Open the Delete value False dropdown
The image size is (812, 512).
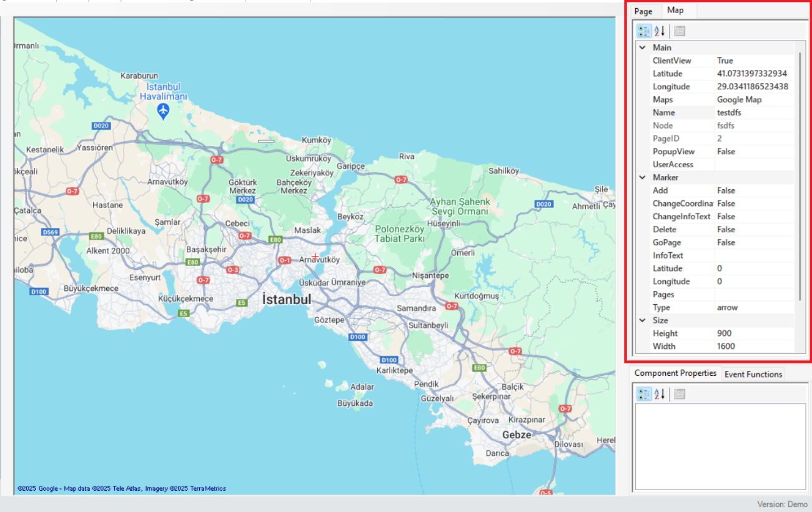coord(755,230)
